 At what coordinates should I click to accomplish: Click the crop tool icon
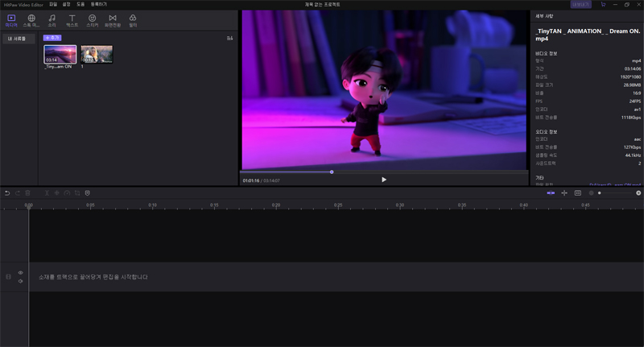[x=77, y=193]
